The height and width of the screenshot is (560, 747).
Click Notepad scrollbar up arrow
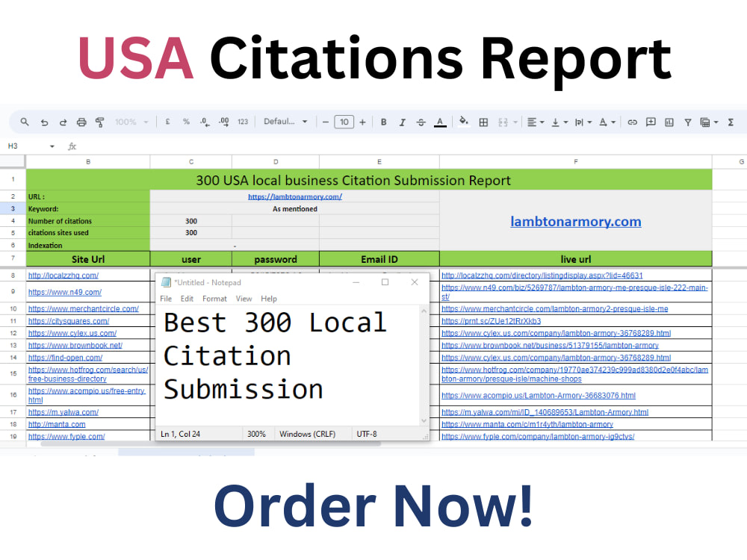[424, 311]
